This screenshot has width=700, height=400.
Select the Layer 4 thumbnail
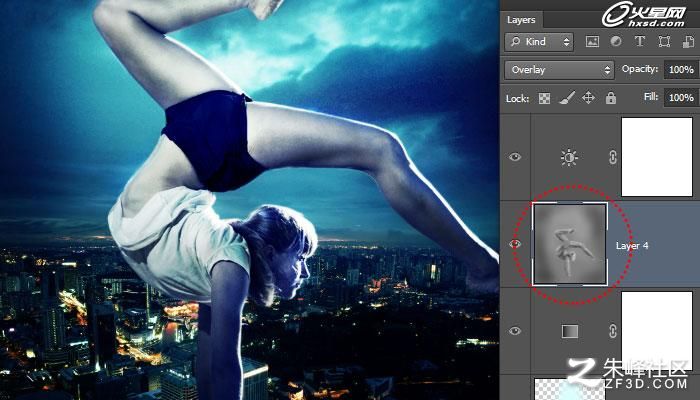tap(570, 244)
